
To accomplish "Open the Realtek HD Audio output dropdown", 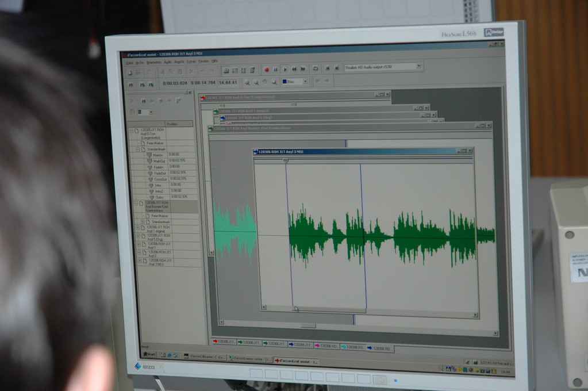I will pyautogui.click(x=419, y=67).
